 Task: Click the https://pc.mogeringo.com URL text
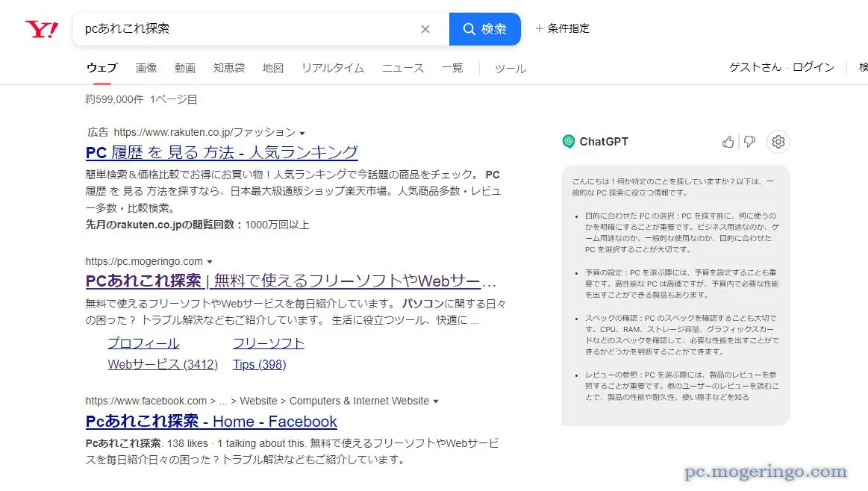point(144,261)
